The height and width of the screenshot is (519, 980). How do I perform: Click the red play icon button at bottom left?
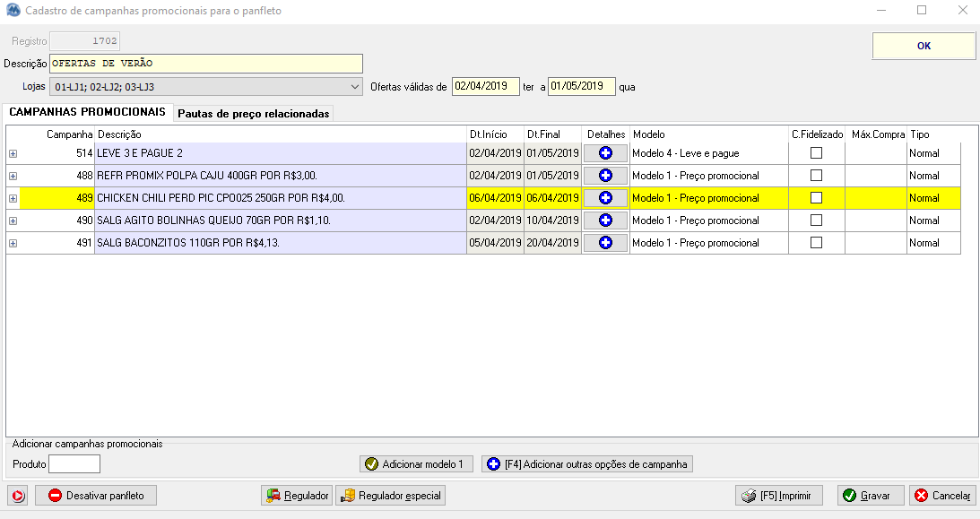tap(18, 496)
